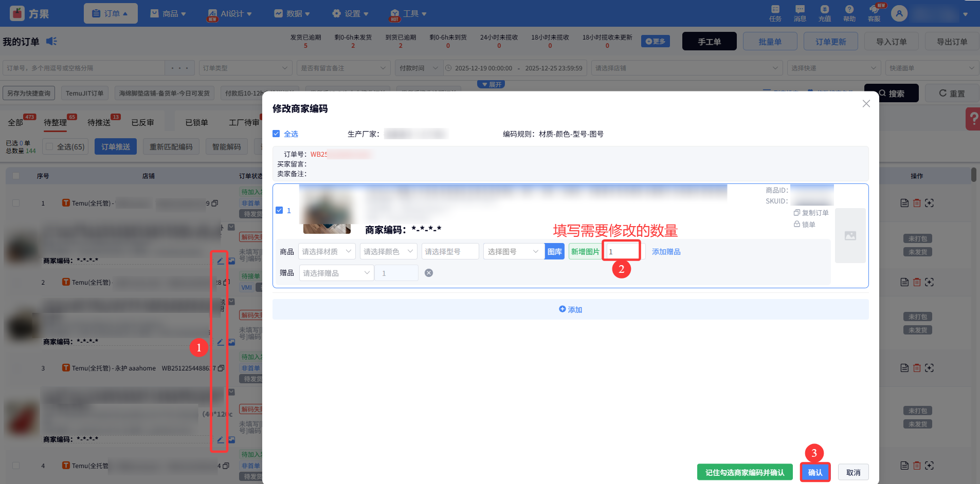Viewport: 980px width, 484px height.
Task: Click the grey image placeholder thumbnail
Action: coord(850,235)
